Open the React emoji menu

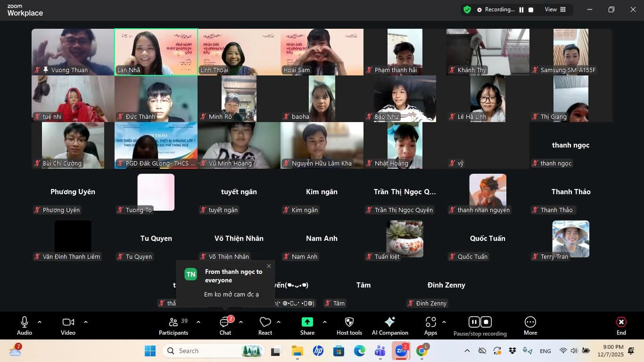click(x=265, y=325)
